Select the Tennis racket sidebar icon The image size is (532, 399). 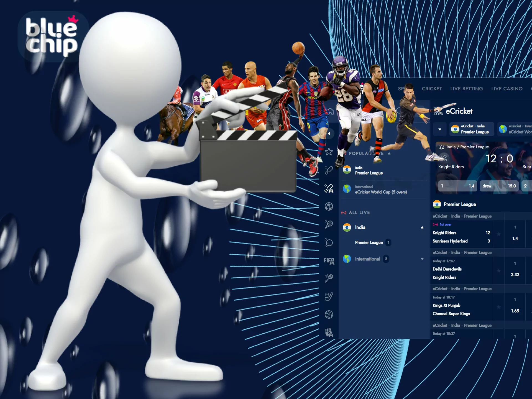click(x=329, y=224)
